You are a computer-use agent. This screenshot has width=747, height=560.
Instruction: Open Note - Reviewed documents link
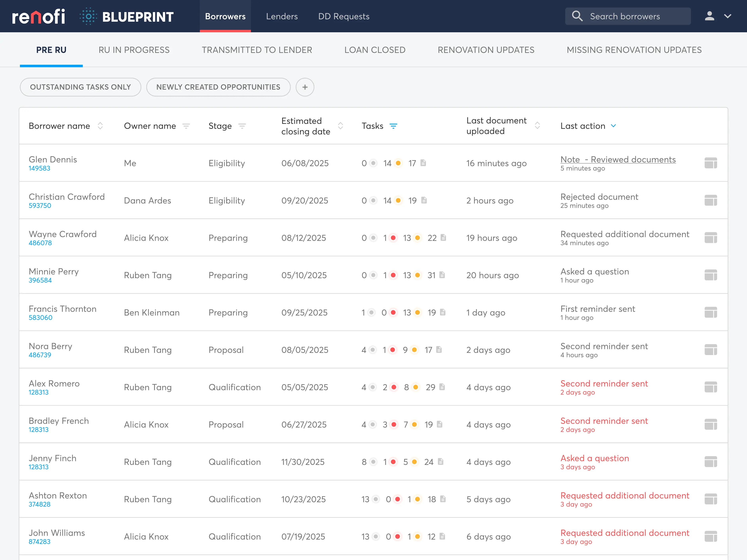[618, 159]
